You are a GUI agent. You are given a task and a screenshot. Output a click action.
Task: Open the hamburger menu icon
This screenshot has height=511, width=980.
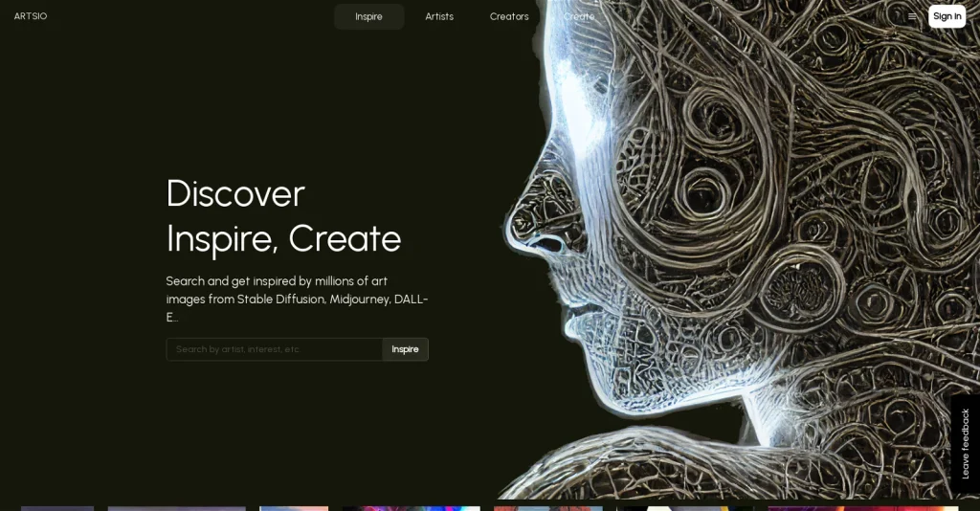tap(912, 16)
